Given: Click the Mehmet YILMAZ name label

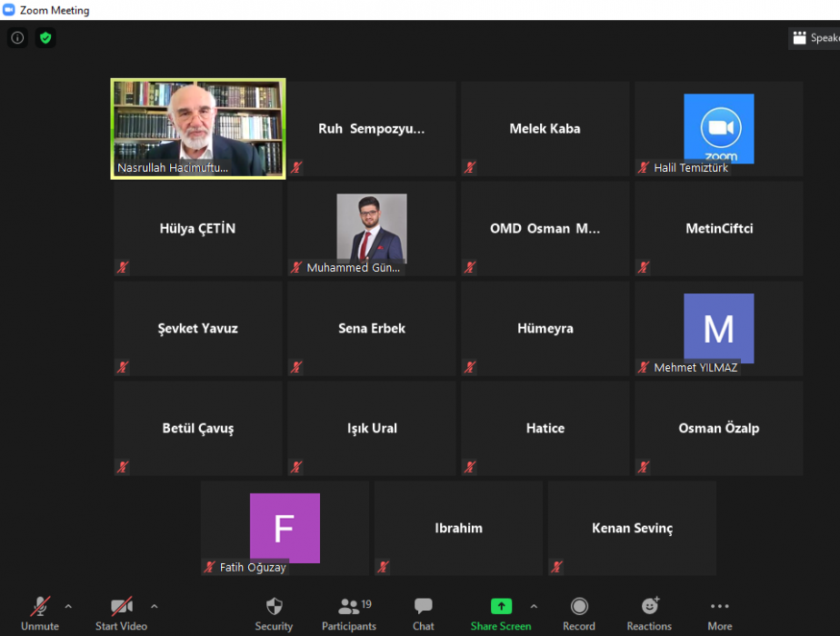Looking at the screenshot, I should tap(695, 367).
